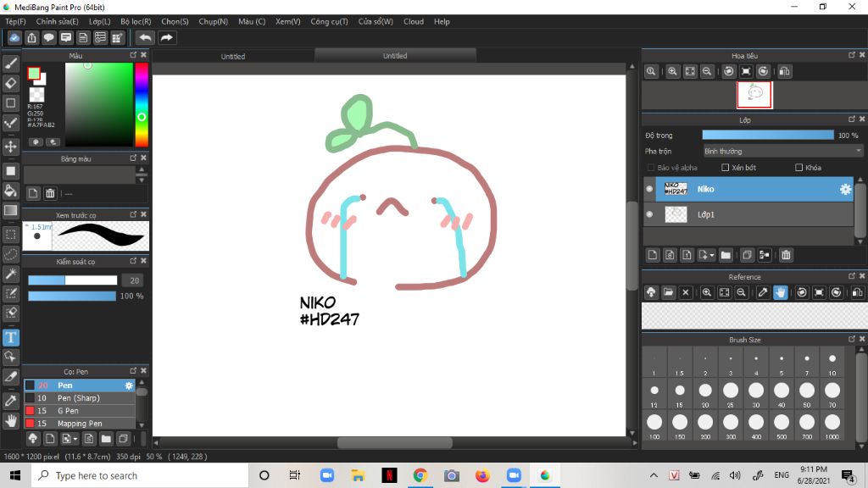Enable Xén bớt clipping checkbox
Viewport: 868px width, 488px height.
click(726, 168)
